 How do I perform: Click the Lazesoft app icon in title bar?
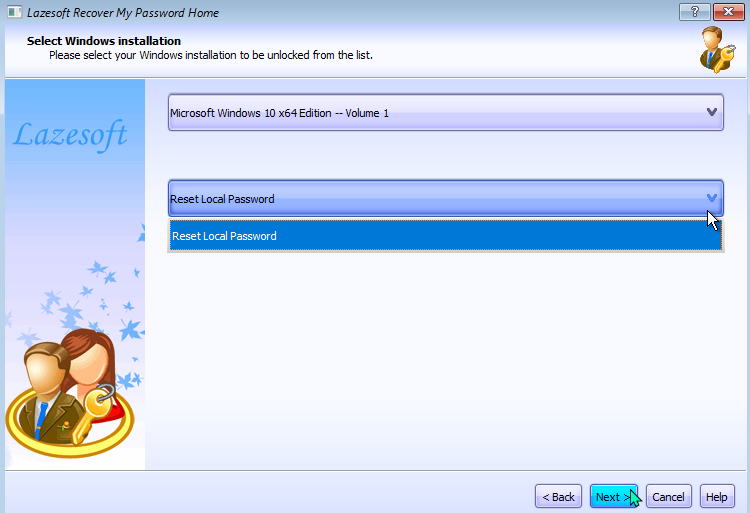(14, 12)
